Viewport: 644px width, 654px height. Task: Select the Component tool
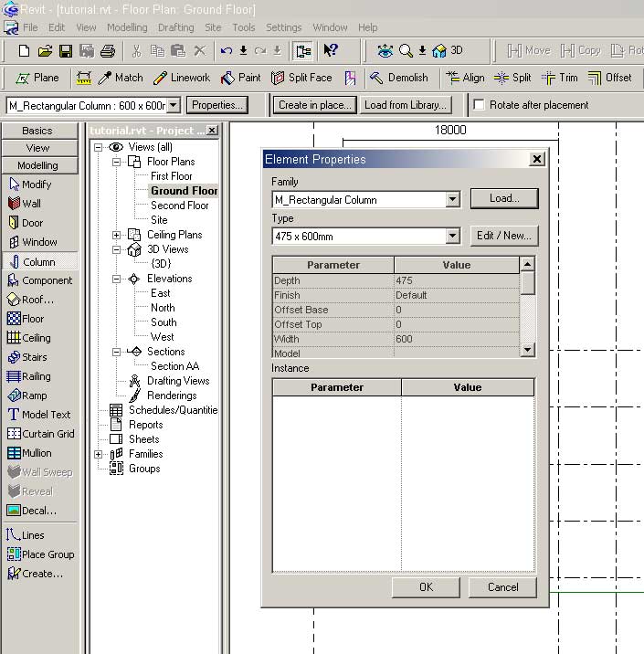click(x=39, y=280)
